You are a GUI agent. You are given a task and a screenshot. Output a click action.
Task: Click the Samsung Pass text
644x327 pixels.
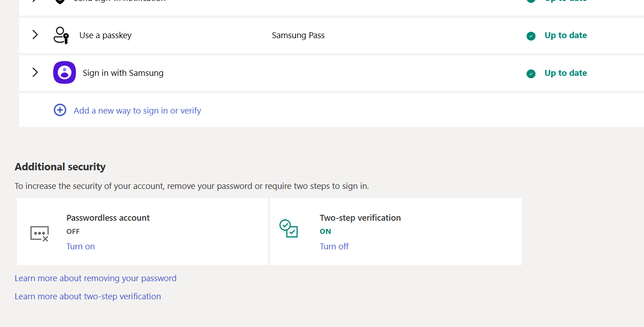(x=298, y=35)
